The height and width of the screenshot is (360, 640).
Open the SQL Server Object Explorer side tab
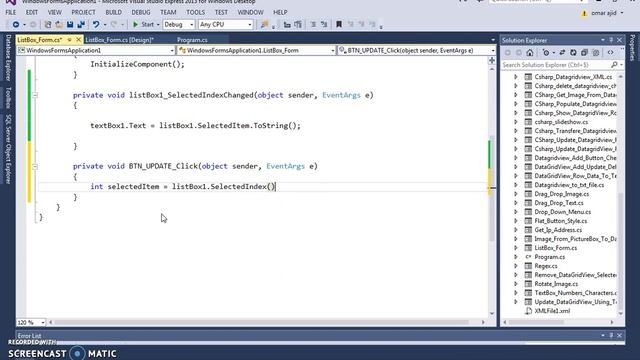(x=8, y=149)
